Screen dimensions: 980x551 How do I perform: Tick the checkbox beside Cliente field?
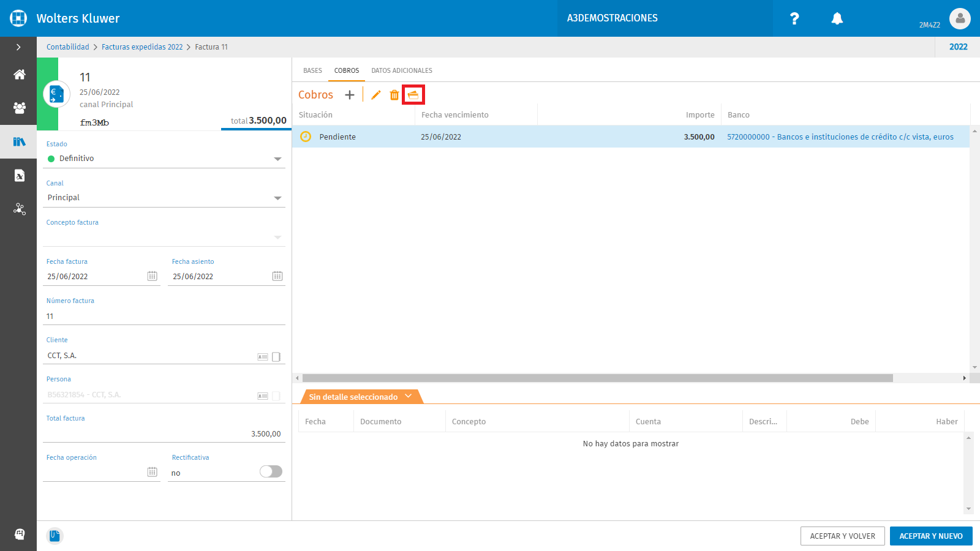[276, 356]
